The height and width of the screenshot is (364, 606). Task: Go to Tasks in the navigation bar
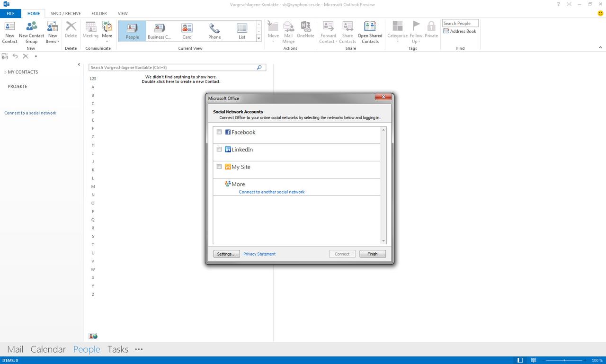pos(118,349)
